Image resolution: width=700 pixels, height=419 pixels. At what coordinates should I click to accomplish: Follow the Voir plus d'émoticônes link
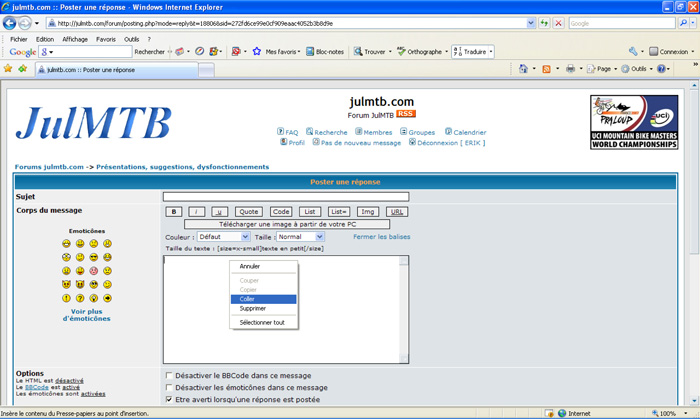86,315
